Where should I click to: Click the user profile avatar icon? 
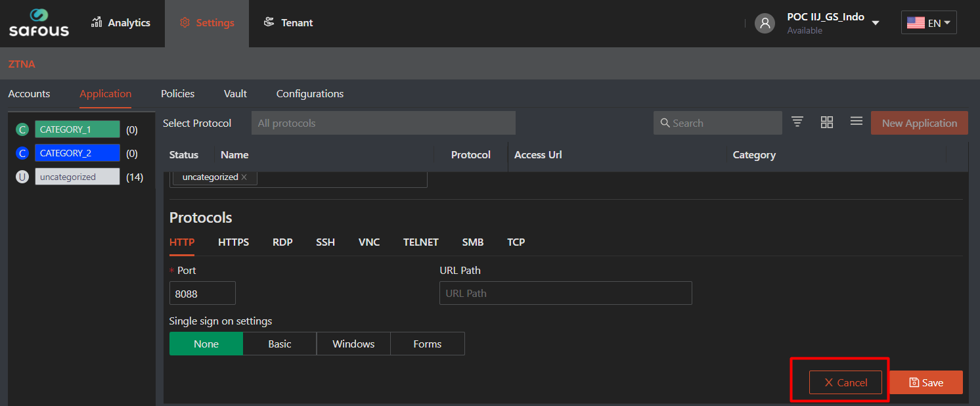pyautogui.click(x=765, y=23)
